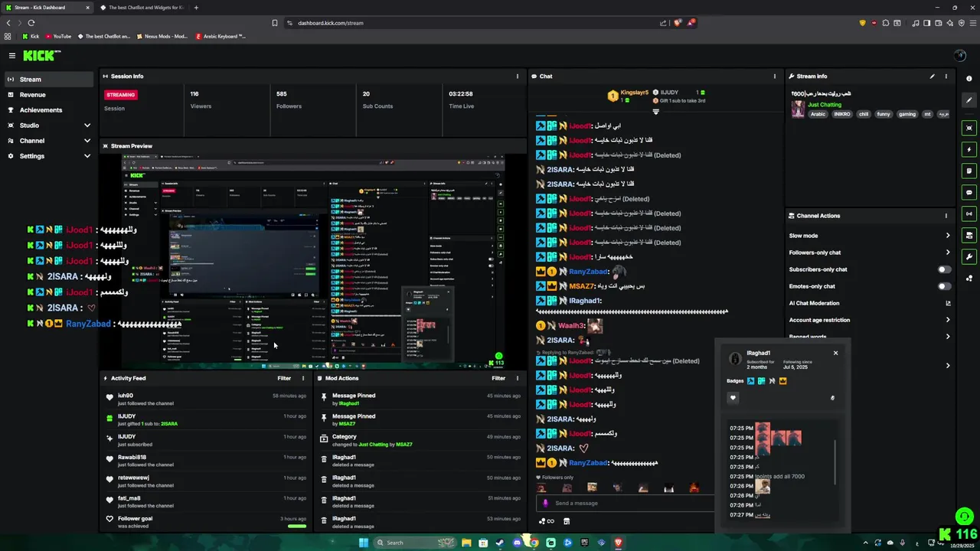
Task: Click the three-dots cluster icon in right sidebar
Action: [x=969, y=278]
